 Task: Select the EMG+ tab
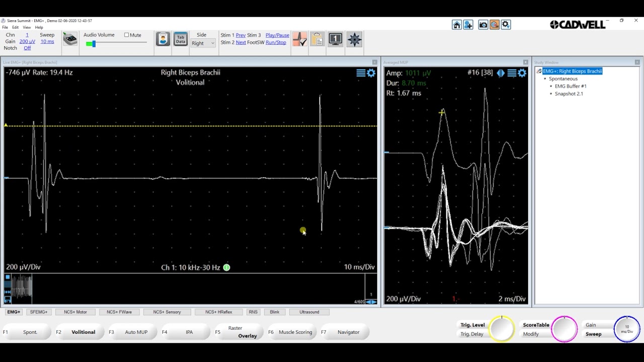coord(14,312)
